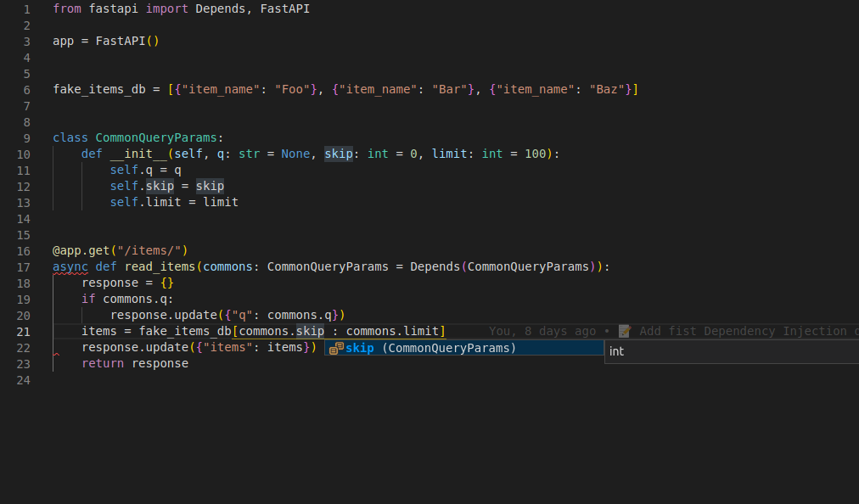Screen dimensions: 859x504
Task: Click the field icon beside the skip suggestion
Action: coord(336,348)
